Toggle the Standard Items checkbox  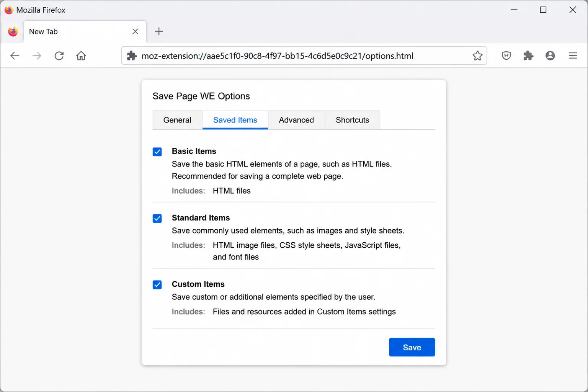coord(157,219)
